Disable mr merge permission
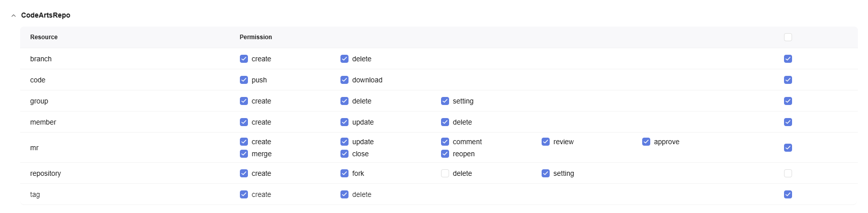 pyautogui.click(x=244, y=154)
